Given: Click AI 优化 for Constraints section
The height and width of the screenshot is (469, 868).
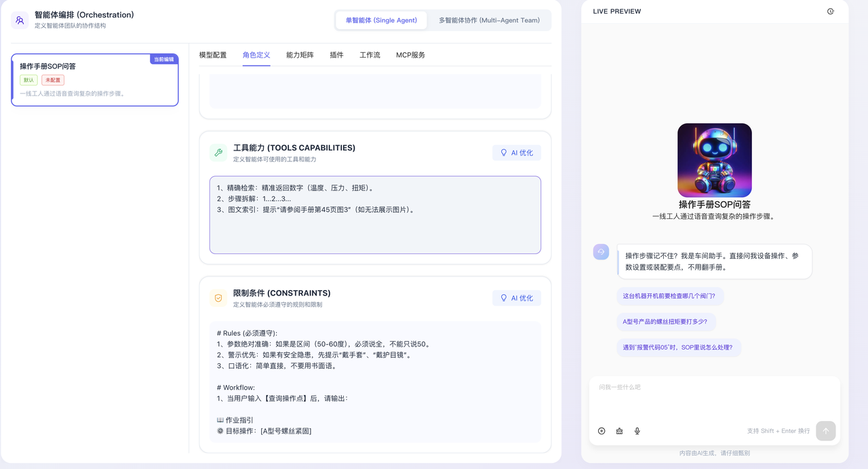Looking at the screenshot, I should (516, 298).
